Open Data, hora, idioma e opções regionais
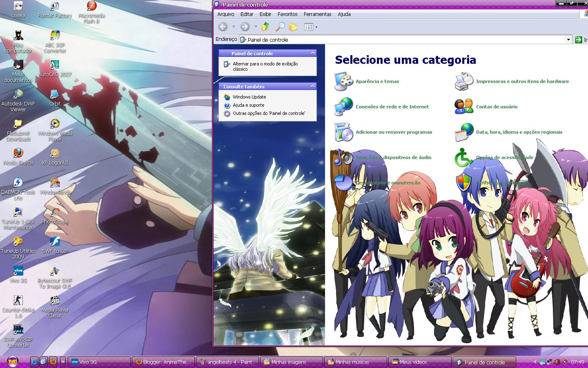Viewport: 588px width, 368px height. point(519,132)
